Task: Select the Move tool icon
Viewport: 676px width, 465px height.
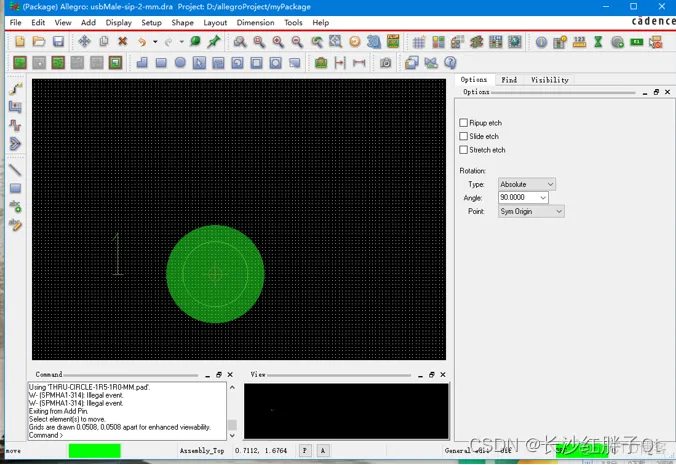Action: click(84, 41)
